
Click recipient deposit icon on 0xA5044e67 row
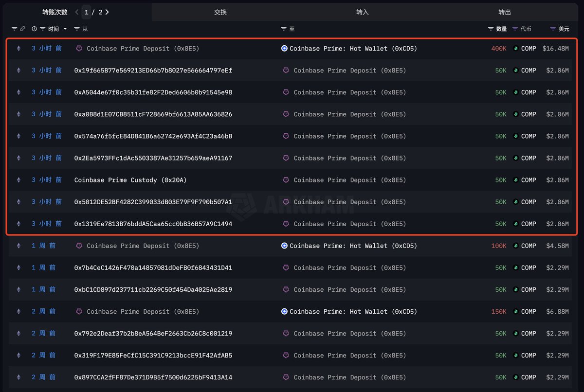click(x=286, y=92)
